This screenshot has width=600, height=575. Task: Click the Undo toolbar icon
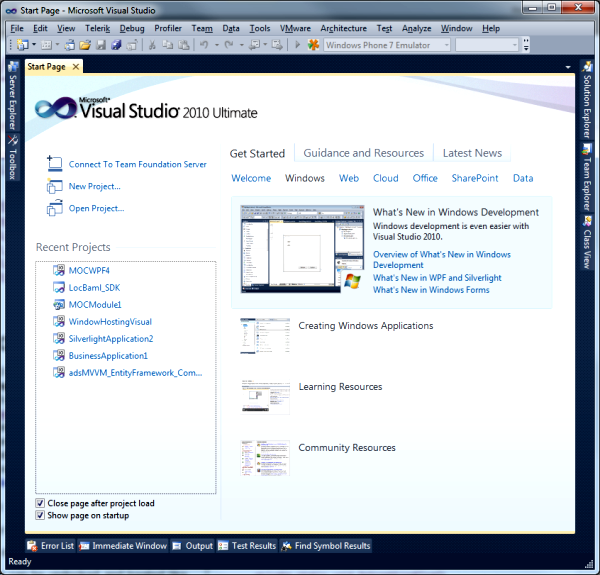pos(204,45)
